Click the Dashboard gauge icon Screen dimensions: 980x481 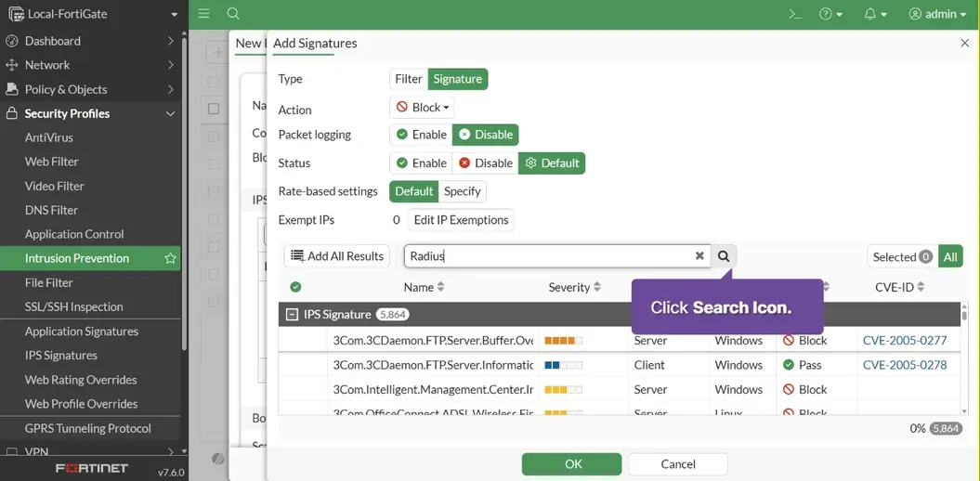[x=11, y=41]
